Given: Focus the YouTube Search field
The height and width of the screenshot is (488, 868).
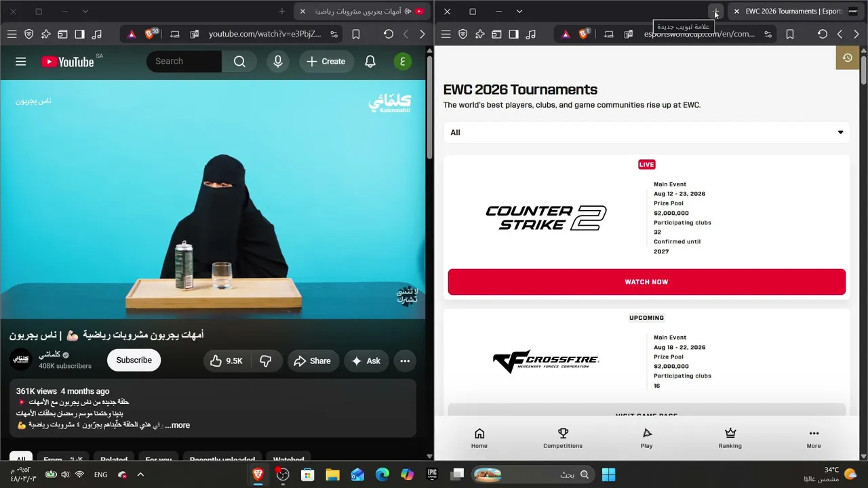Looking at the screenshot, I should [x=184, y=62].
